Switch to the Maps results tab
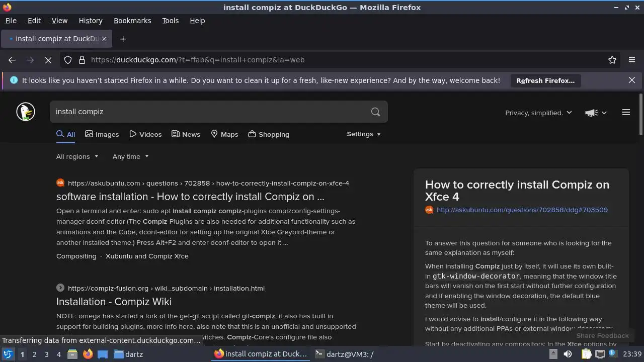Screen dimensions: 644x362 [224, 134]
